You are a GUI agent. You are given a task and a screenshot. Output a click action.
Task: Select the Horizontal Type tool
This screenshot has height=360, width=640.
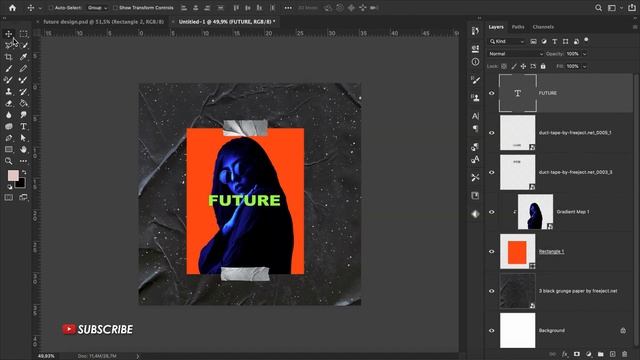click(x=24, y=127)
